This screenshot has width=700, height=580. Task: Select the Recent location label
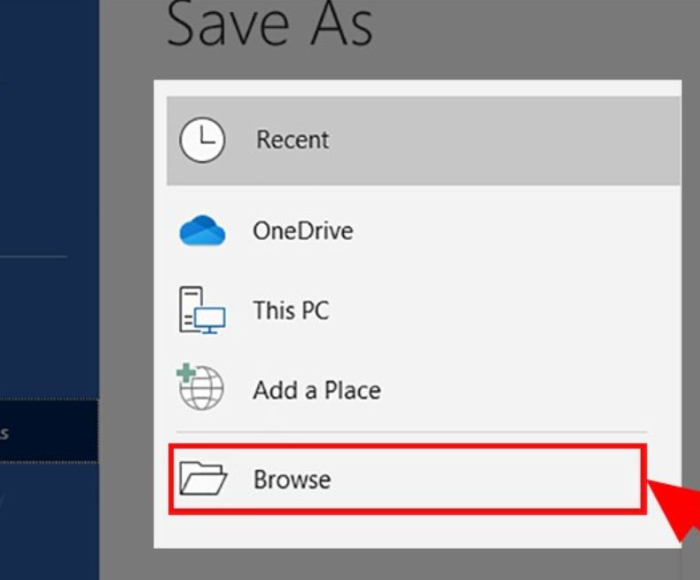292,140
